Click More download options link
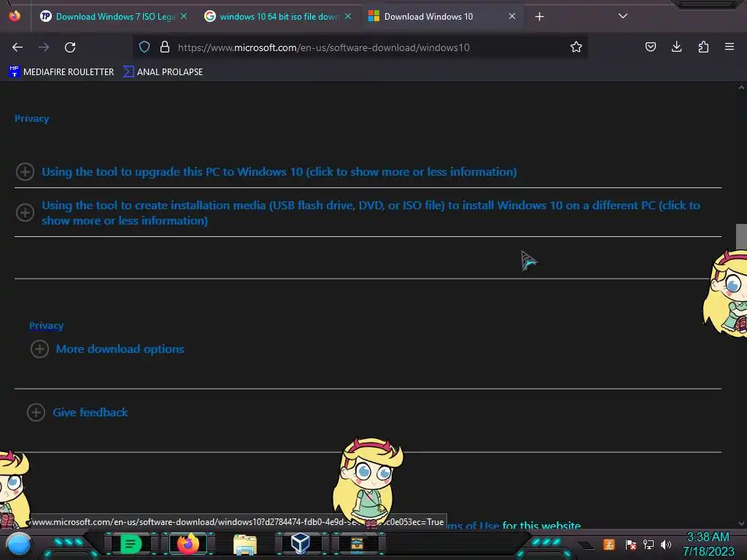This screenshot has width=747, height=560. 120,349
